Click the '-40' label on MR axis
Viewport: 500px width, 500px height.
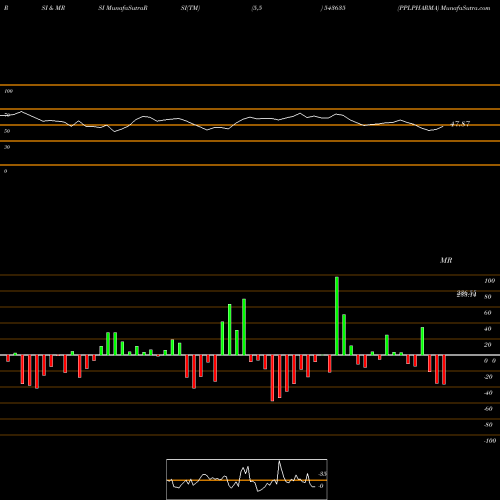pos(488,393)
